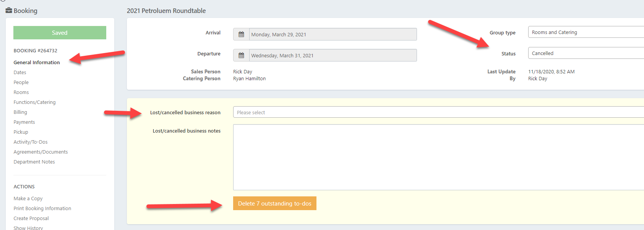Click the Arrival date field
This screenshot has width=644, height=230.
[333, 34]
